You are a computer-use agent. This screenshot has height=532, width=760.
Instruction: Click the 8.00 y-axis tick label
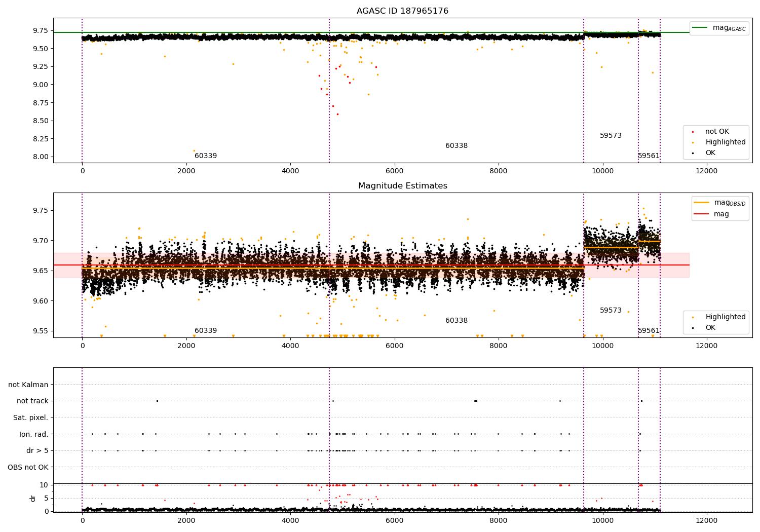click(41, 157)
